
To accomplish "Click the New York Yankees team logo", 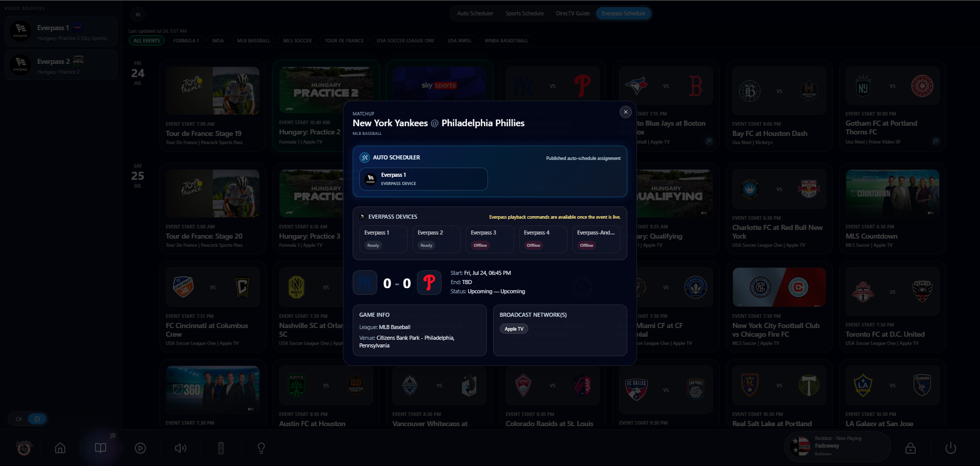I will coord(365,283).
